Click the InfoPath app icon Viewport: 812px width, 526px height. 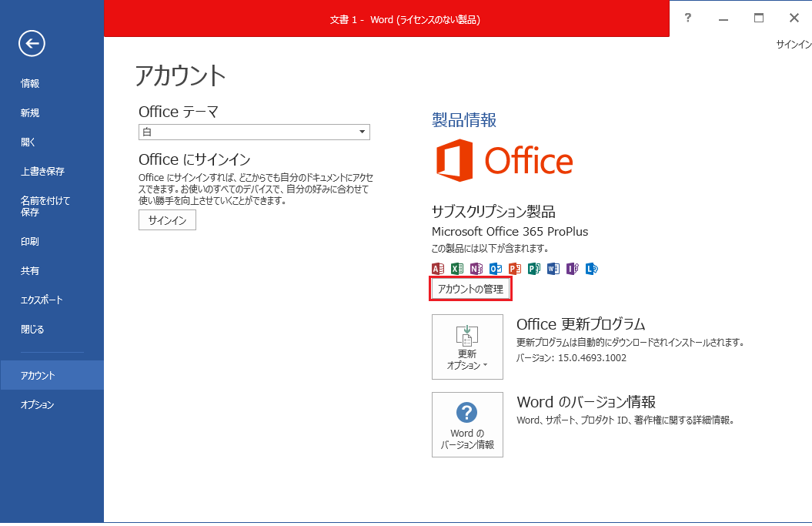(572, 269)
